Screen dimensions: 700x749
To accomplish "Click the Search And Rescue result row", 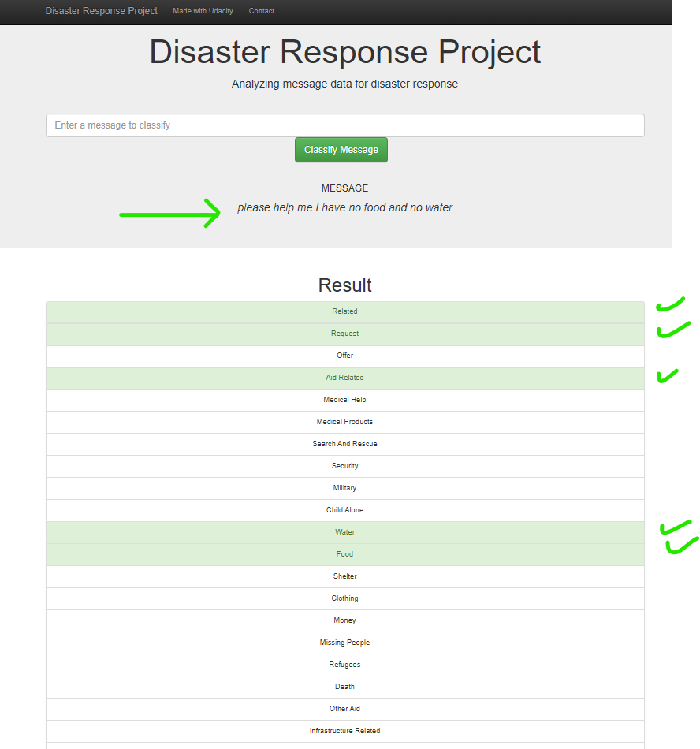I will point(344,444).
